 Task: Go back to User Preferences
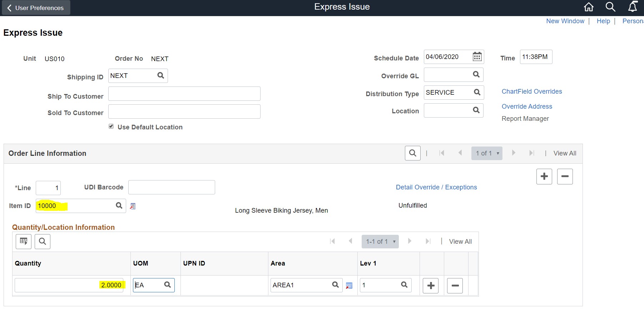pyautogui.click(x=35, y=8)
